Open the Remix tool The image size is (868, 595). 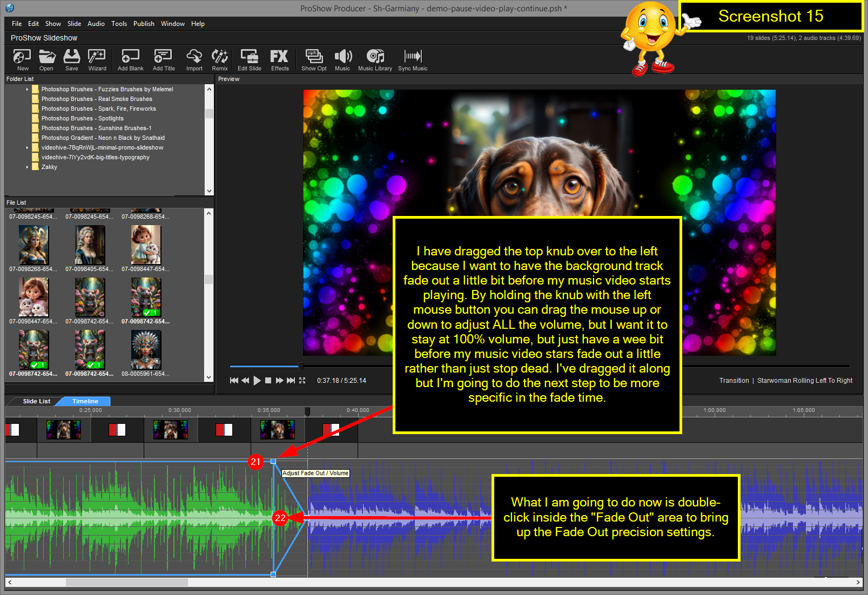[219, 60]
